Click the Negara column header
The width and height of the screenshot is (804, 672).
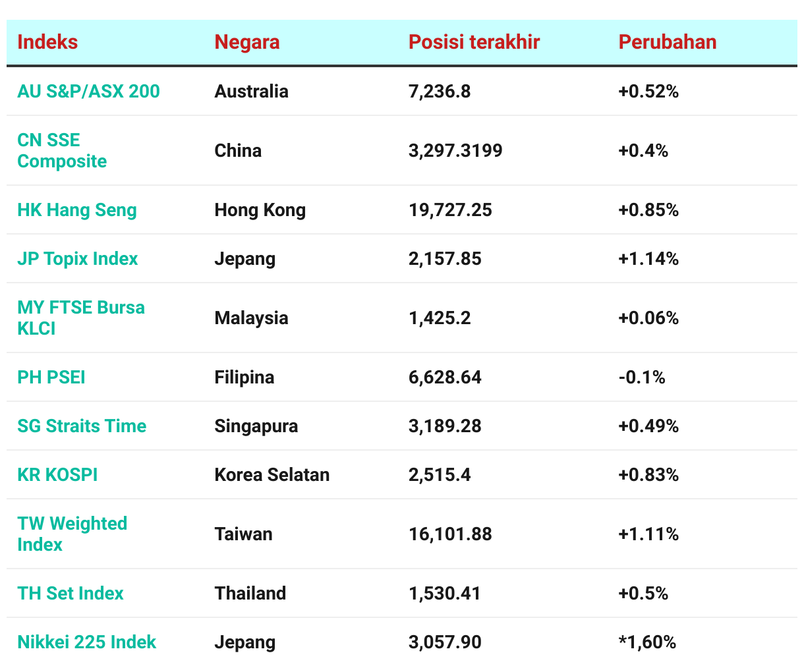247,42
